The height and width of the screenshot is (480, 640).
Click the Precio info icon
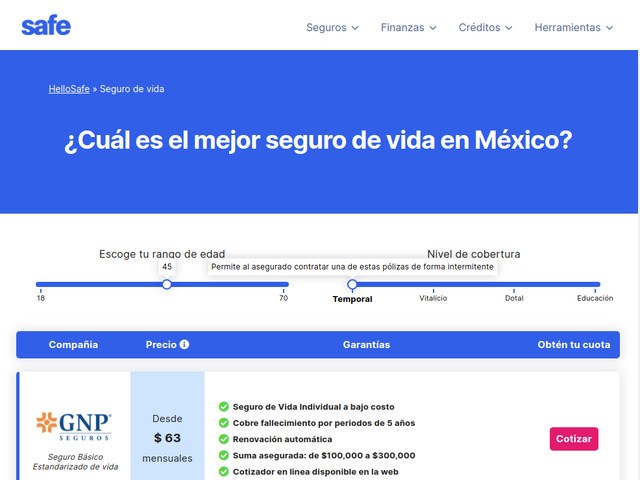pyautogui.click(x=184, y=344)
